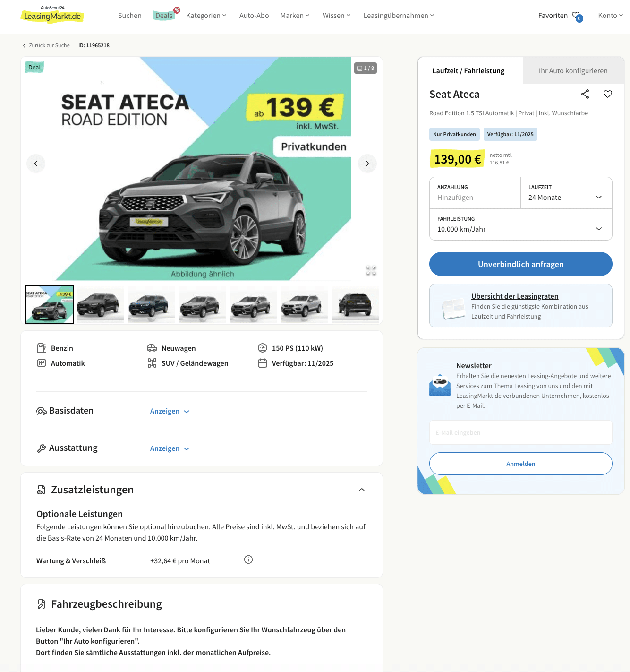
Task: Open the Favoriten heart icon in header
Action: (x=577, y=16)
